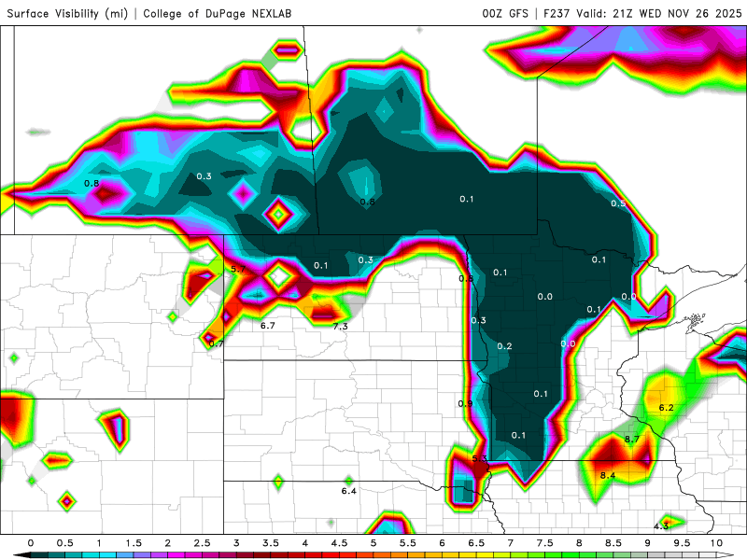Click the 8.7 visibility value on the map
The width and height of the screenshot is (747, 560).
pos(632,439)
